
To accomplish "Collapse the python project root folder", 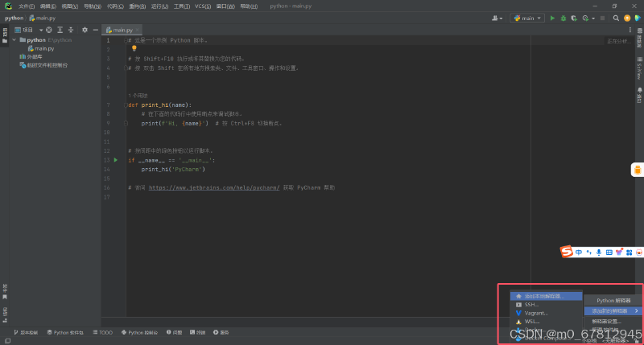I will (x=14, y=39).
